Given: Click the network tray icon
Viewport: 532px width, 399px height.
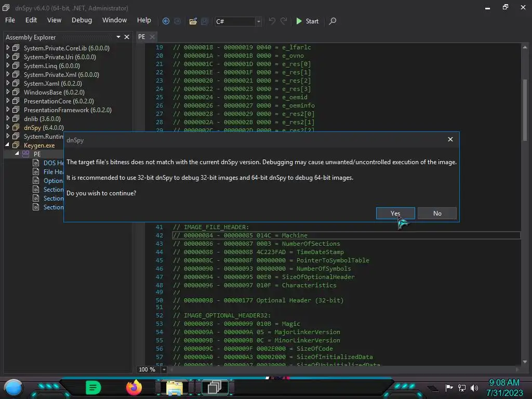Looking at the screenshot, I should pyautogui.click(x=462, y=388).
